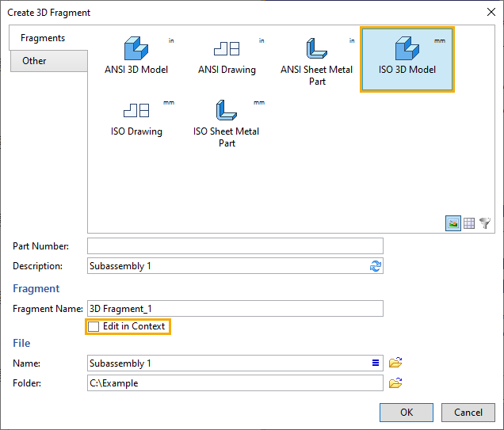Refresh the Description field value
Image resolution: width=504 pixels, height=430 pixels.
point(375,266)
